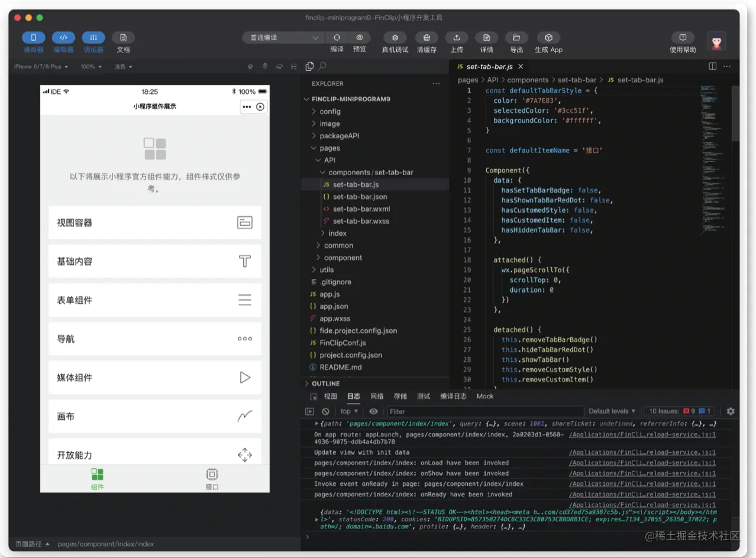Screen dimensions: 756x558
Task: Open console settings gear icon
Action: [x=731, y=411]
